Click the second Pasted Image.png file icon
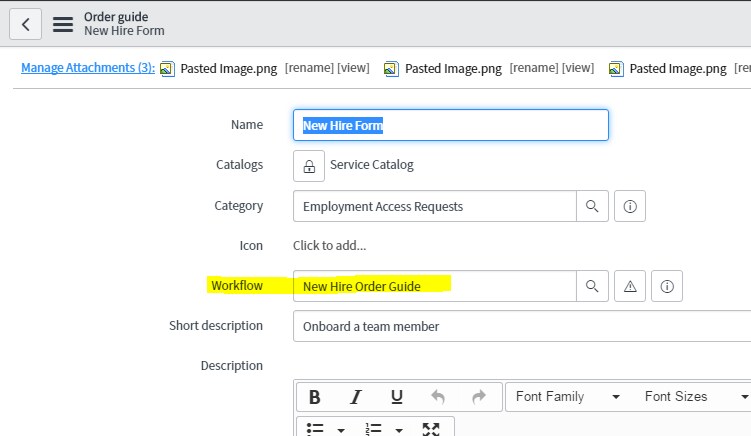Image resolution: width=751 pixels, height=436 pixels. pos(391,69)
